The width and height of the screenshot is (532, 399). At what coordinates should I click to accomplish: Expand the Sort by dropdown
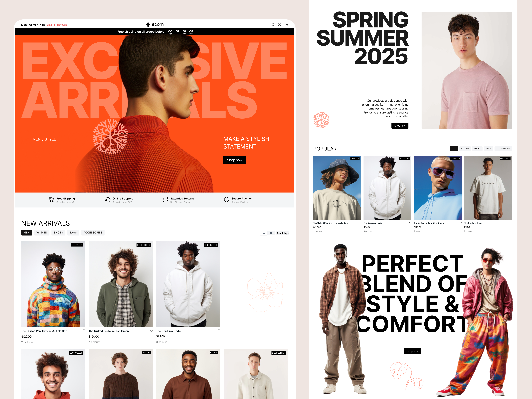[283, 233]
